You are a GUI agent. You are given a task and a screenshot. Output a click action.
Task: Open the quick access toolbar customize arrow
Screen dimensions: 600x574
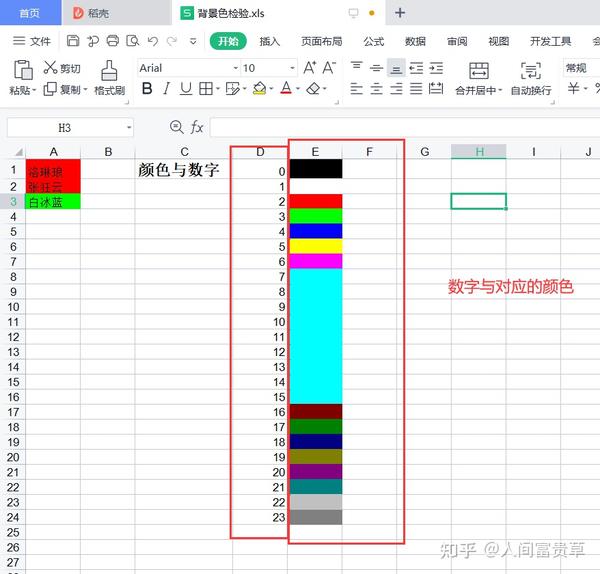tap(193, 41)
